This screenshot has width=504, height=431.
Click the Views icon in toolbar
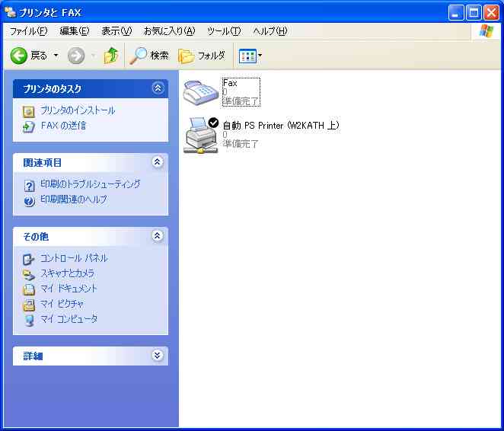pyautogui.click(x=247, y=56)
